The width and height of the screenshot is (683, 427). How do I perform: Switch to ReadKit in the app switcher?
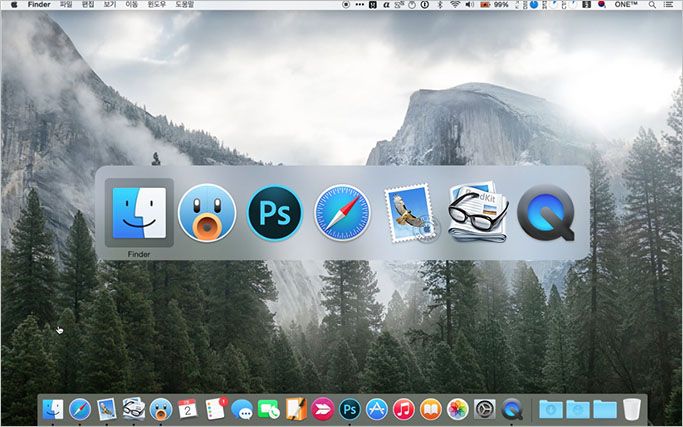tap(478, 212)
